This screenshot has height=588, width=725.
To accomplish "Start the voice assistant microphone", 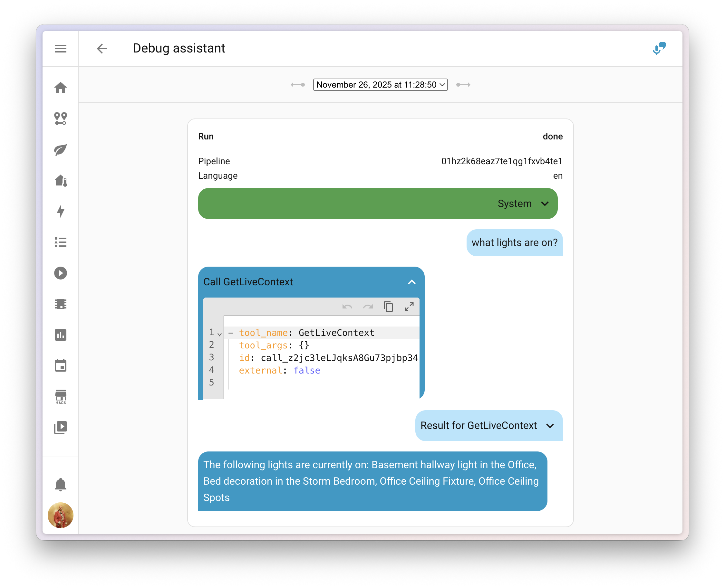I will pyautogui.click(x=659, y=49).
